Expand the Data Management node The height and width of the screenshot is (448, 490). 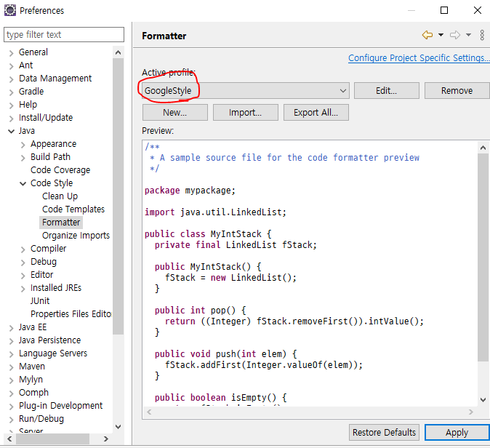click(11, 79)
